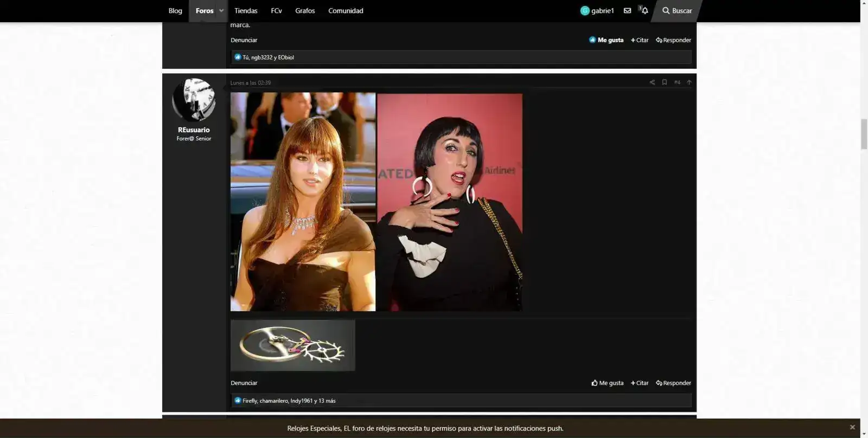Open Buscar search with magnifier icon
The image size is (868, 438).
coord(676,11)
